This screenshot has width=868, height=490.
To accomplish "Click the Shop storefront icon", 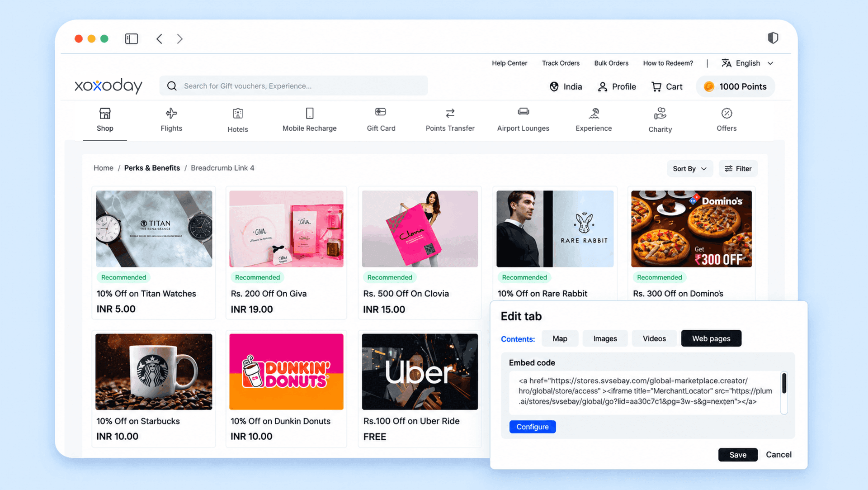I will coord(105,113).
